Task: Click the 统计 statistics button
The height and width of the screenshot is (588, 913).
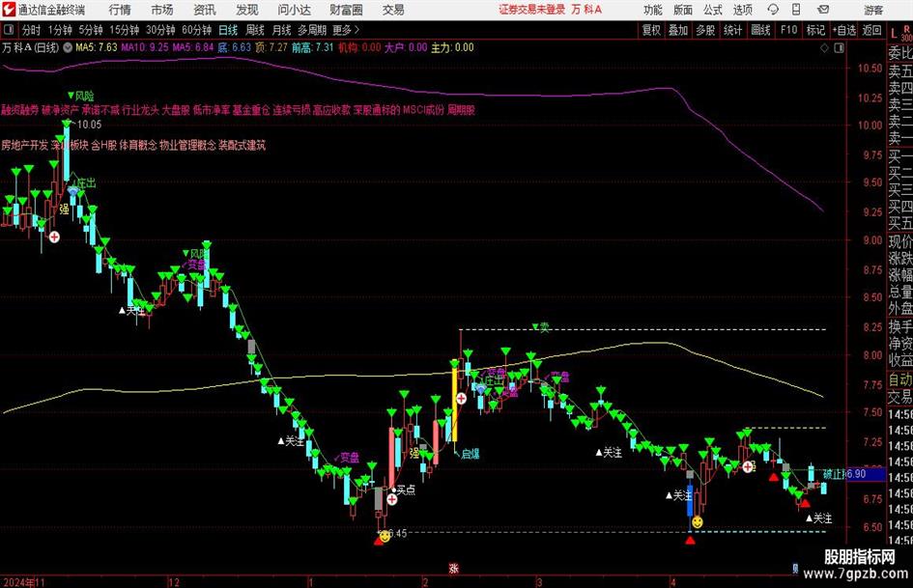Action: click(732, 30)
